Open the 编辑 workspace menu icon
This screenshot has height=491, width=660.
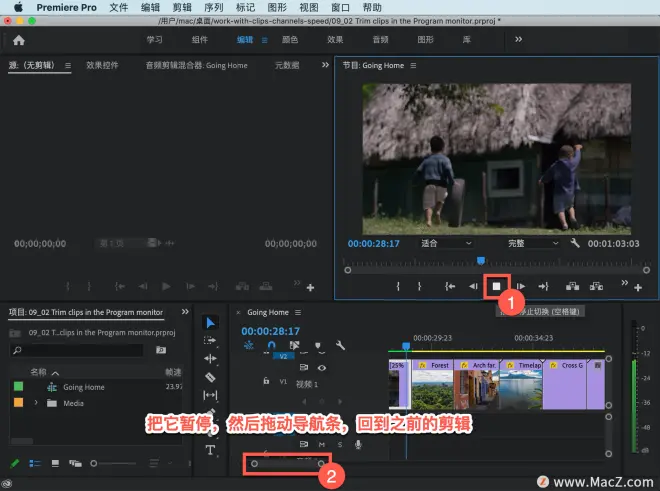click(265, 40)
